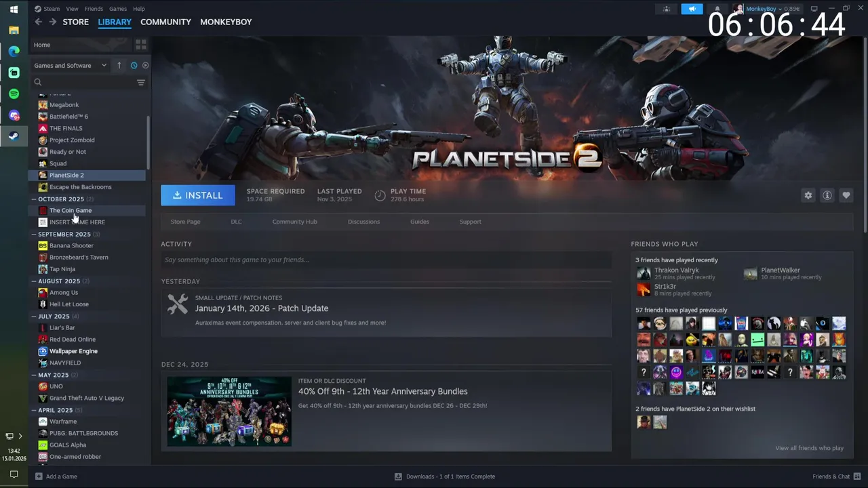Screen dimensions: 868x488
Task: Open the notifications bell icon
Action: [x=717, y=9]
